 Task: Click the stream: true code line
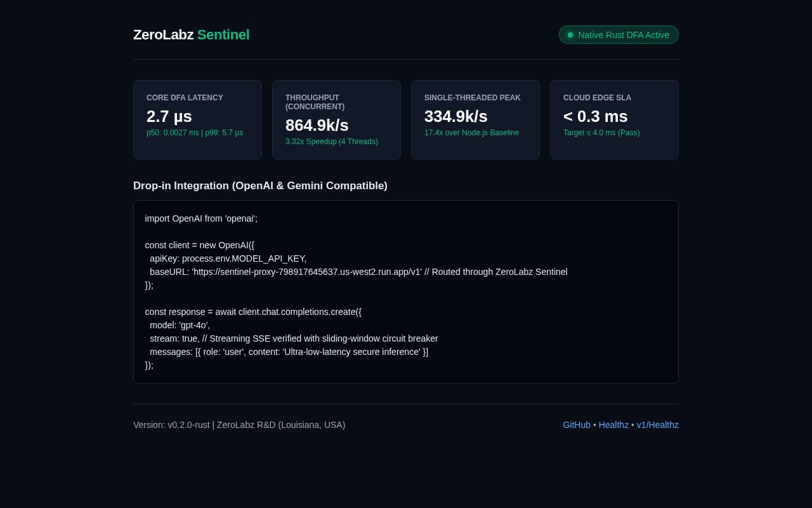294,338
